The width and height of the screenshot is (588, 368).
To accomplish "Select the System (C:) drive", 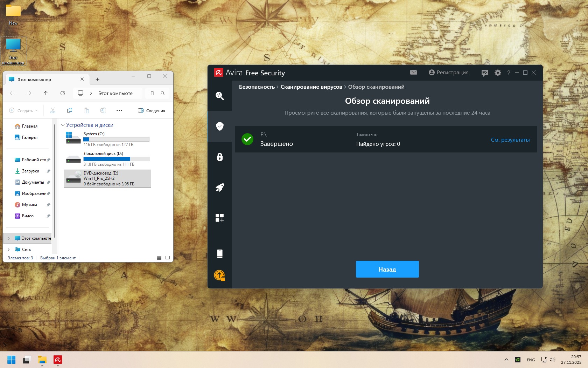I will [107, 139].
